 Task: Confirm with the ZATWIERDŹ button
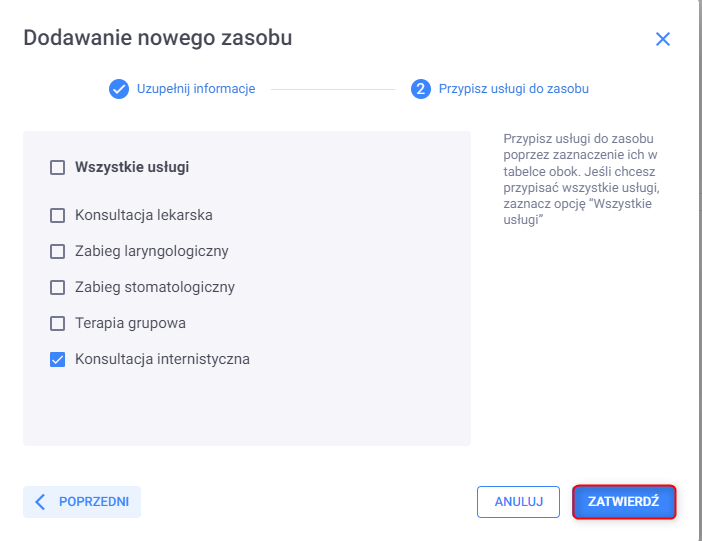click(x=624, y=502)
